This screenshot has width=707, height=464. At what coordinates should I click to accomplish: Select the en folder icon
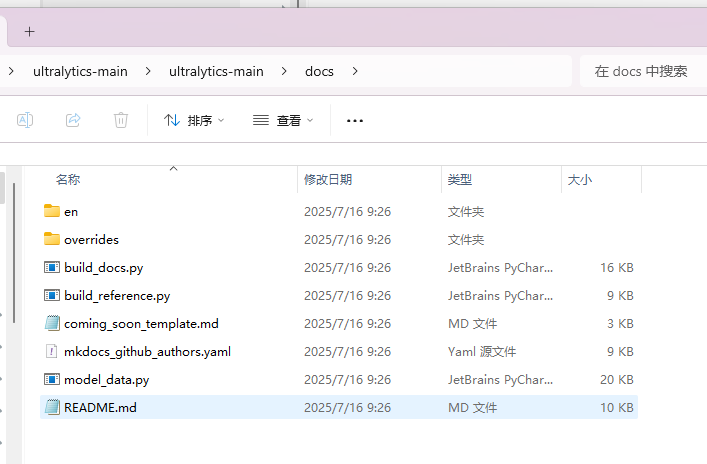tap(52, 211)
